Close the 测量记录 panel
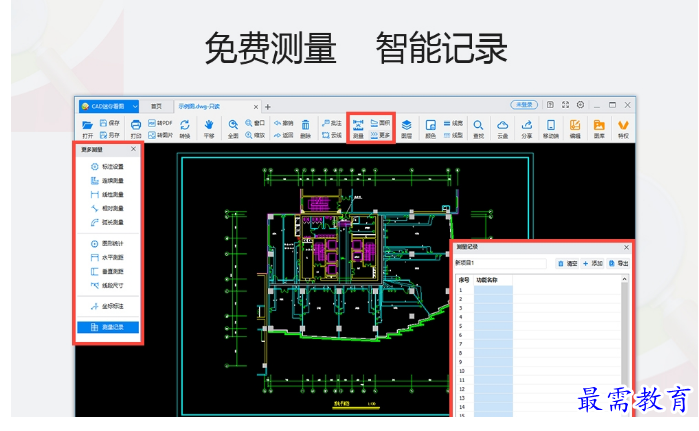 click(626, 247)
